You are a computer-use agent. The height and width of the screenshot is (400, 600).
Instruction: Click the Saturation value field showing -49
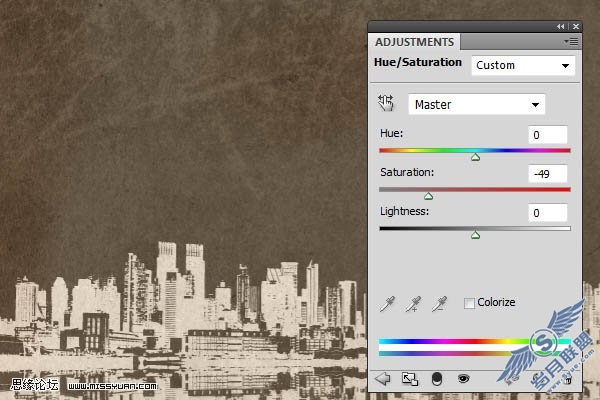tap(548, 174)
